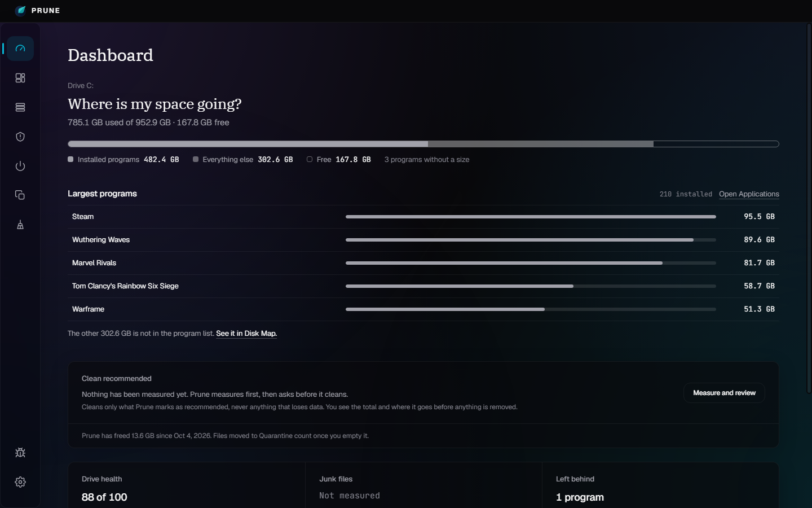
Task: Click the Free legend swatch
Action: tap(310, 159)
